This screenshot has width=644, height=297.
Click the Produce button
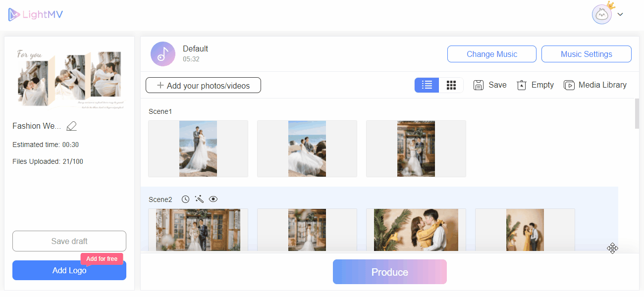(x=389, y=272)
